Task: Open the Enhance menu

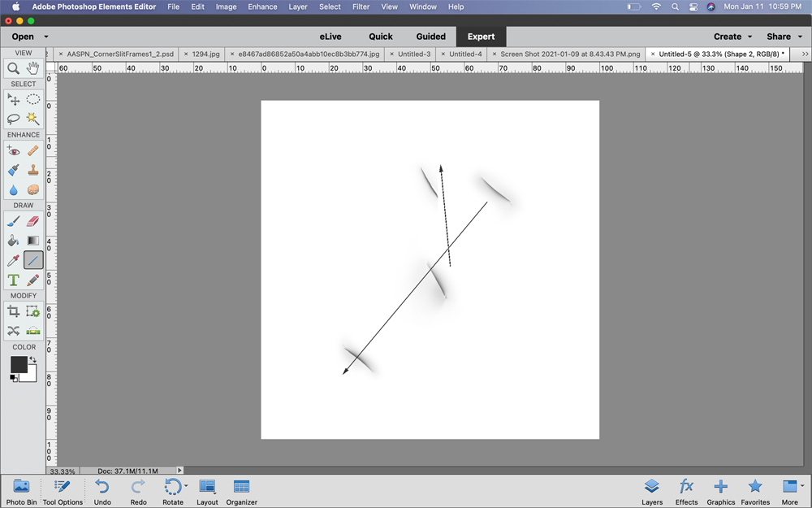Action: tap(262, 7)
